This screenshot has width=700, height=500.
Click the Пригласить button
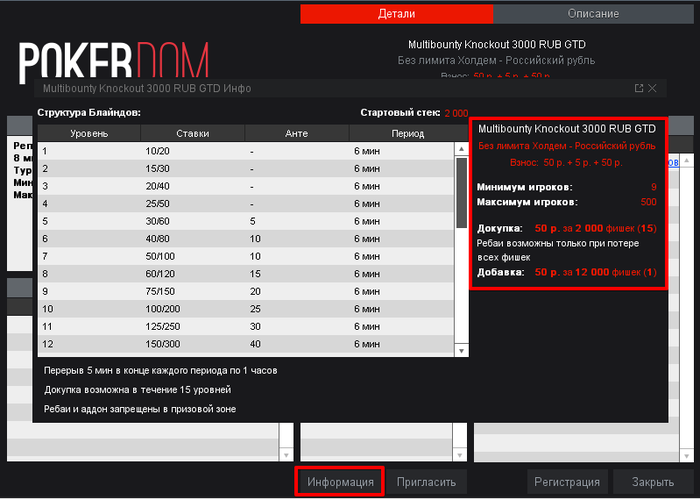pyautogui.click(x=426, y=482)
